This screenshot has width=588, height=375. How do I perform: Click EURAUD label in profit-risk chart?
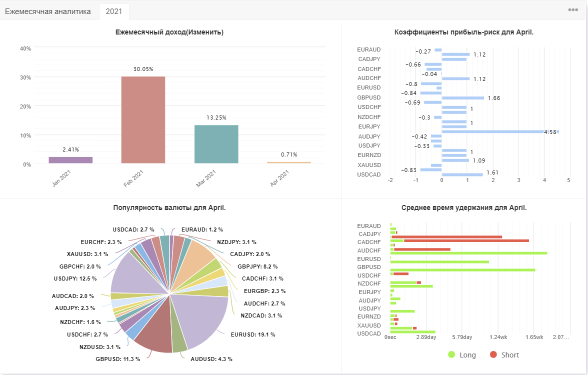point(368,49)
